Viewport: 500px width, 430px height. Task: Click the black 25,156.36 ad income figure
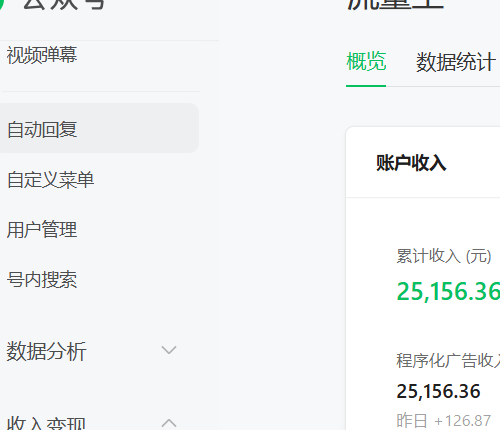[x=438, y=391]
